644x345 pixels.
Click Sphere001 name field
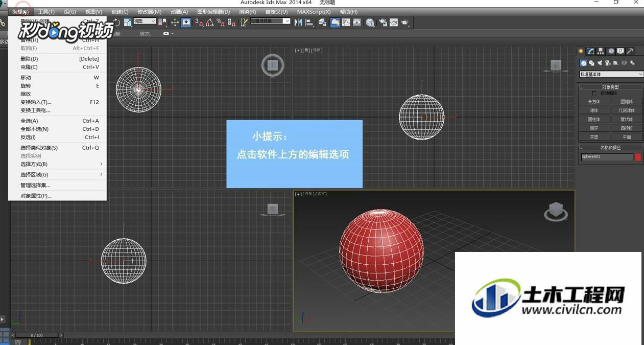pyautogui.click(x=607, y=157)
